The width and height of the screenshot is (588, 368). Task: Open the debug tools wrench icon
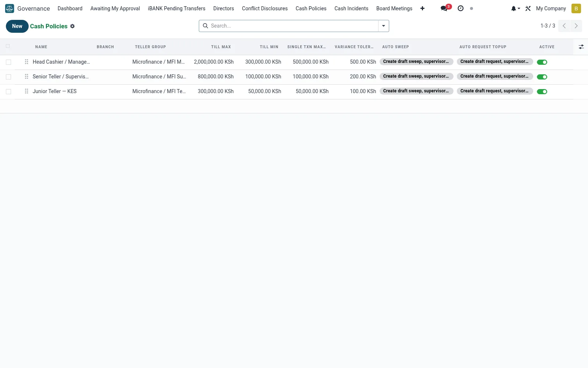click(528, 8)
